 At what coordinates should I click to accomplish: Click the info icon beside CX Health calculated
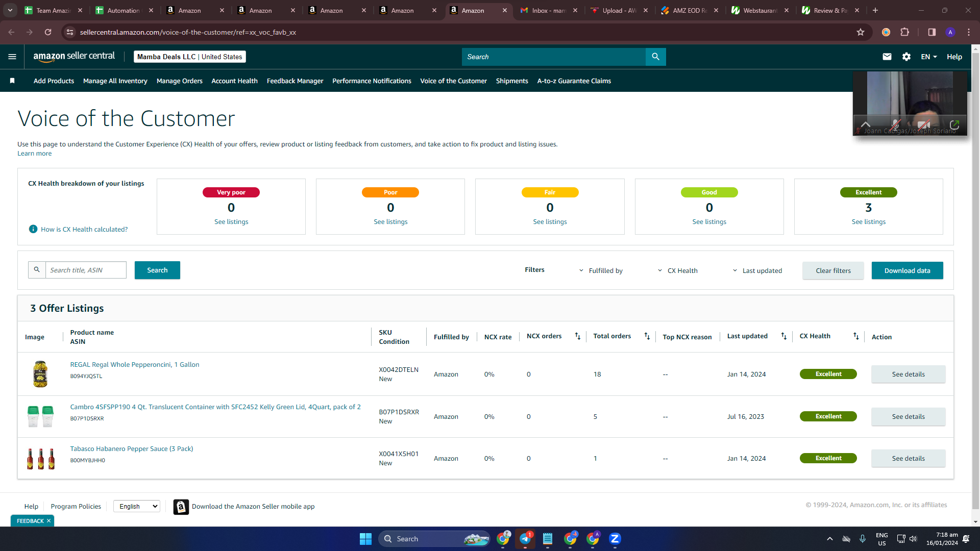[33, 229]
